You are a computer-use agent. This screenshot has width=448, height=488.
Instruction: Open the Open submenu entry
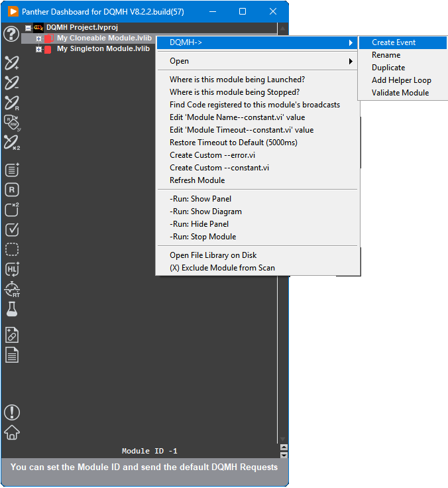(257, 61)
